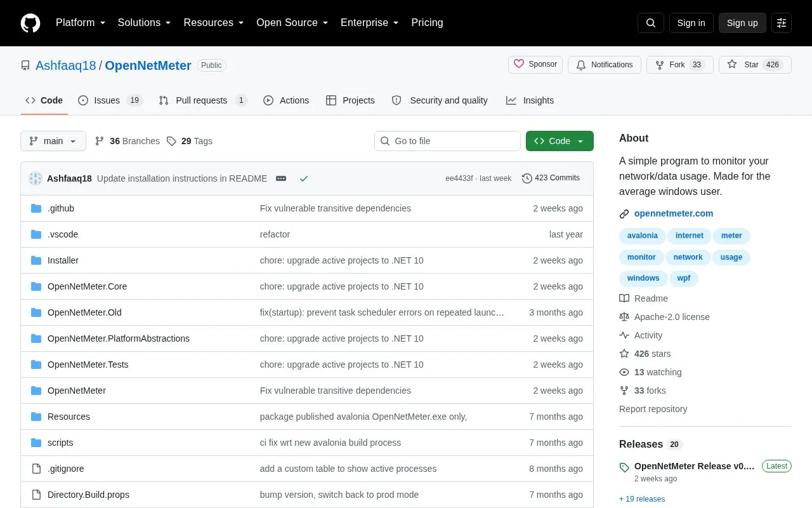Switch to the Pull requests tab
The image size is (812, 508).
click(x=202, y=100)
